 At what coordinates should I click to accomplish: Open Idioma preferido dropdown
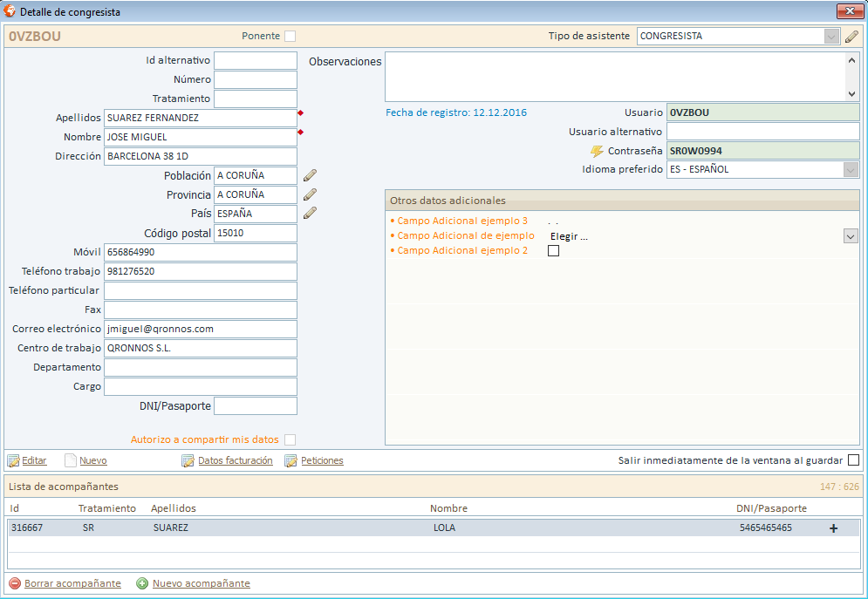851,170
